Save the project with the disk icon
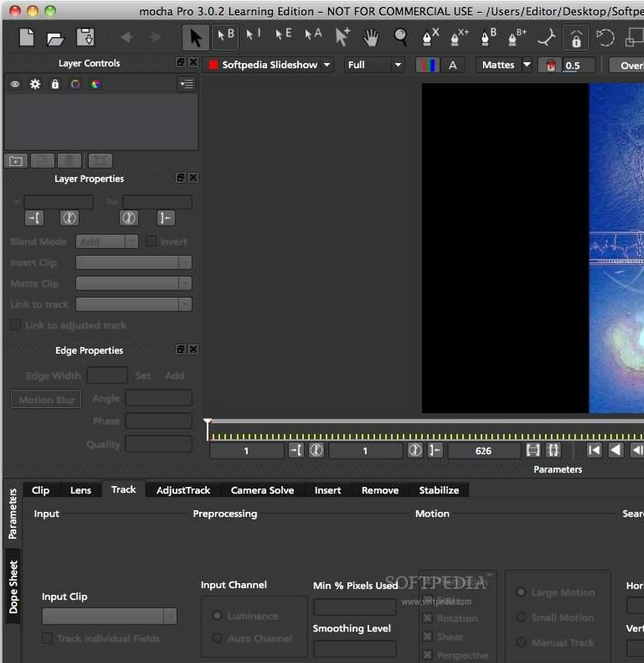The height and width of the screenshot is (663, 644). pyautogui.click(x=85, y=37)
